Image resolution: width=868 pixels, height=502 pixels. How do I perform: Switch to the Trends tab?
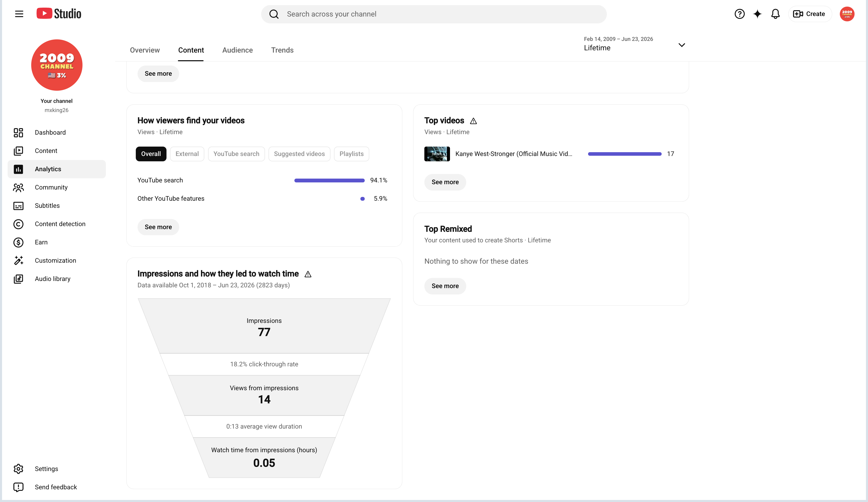(282, 50)
